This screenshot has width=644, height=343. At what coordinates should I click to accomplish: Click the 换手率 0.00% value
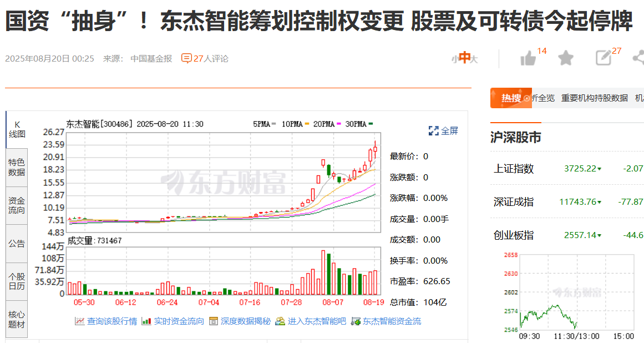point(435,261)
